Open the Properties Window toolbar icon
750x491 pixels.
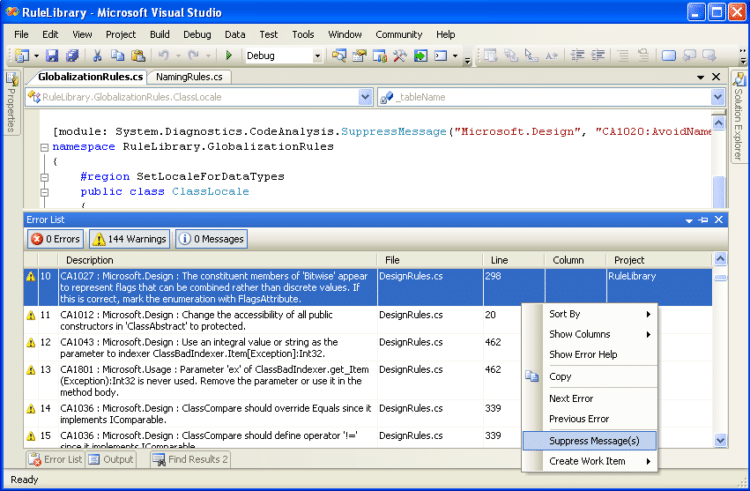coord(359,56)
